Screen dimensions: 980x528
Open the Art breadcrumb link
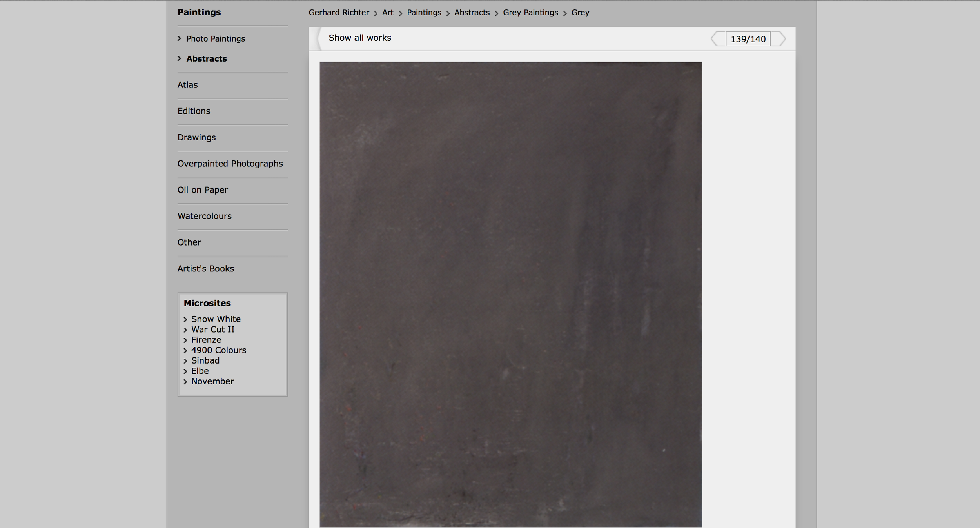(388, 13)
